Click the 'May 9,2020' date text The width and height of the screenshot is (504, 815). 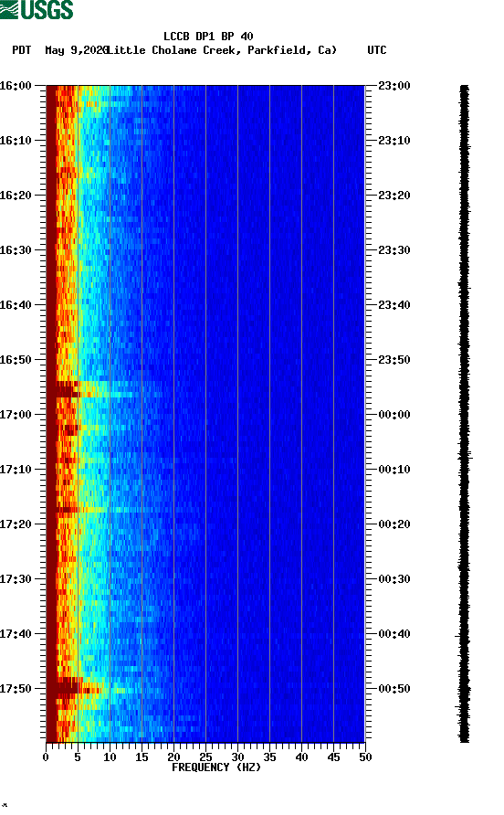pyautogui.click(x=77, y=50)
